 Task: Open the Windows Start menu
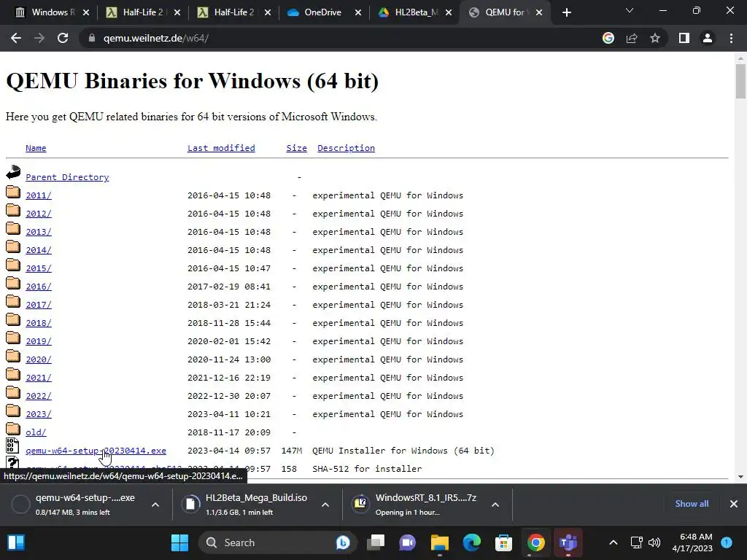(x=179, y=542)
